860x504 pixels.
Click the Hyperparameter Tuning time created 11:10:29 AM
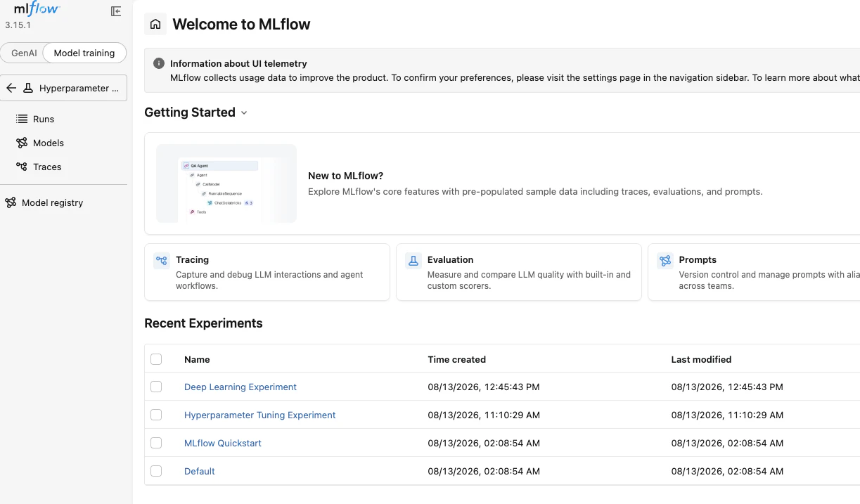click(x=484, y=415)
